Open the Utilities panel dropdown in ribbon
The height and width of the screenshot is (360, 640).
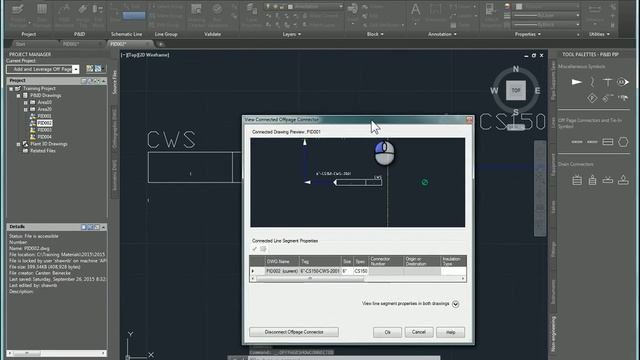pyautogui.click(x=599, y=34)
